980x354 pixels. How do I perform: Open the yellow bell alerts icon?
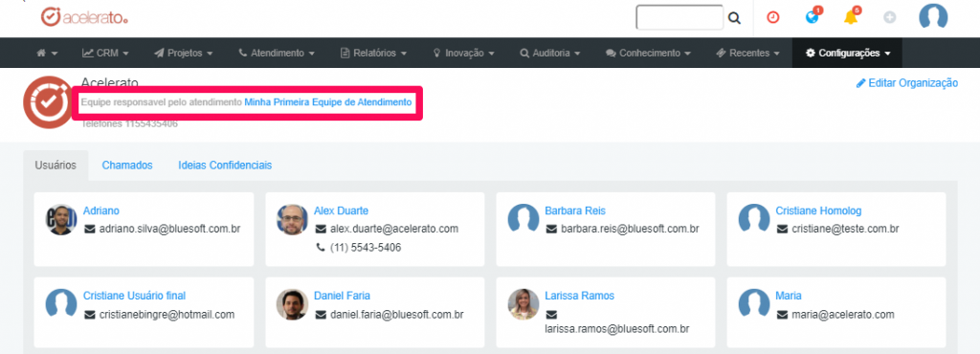click(x=851, y=17)
